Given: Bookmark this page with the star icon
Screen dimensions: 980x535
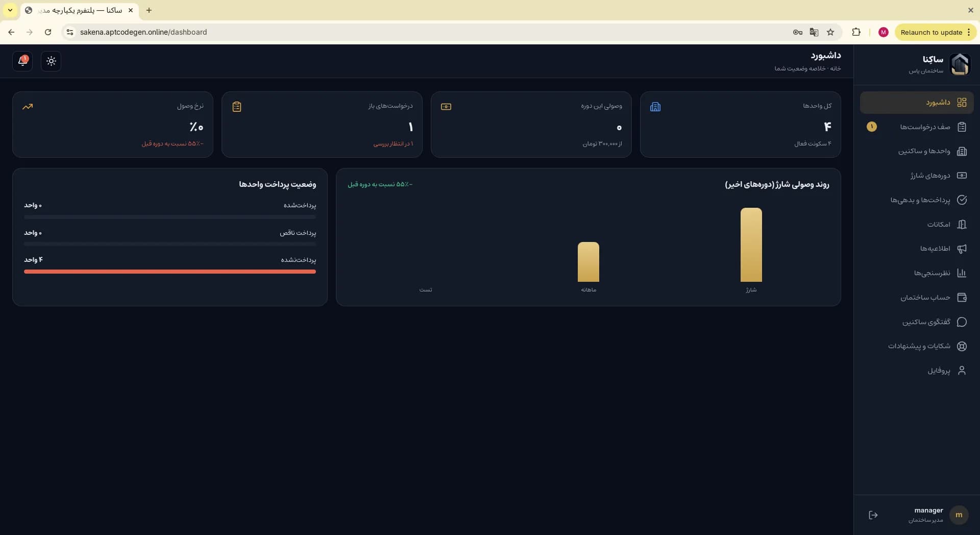Looking at the screenshot, I should tap(830, 32).
